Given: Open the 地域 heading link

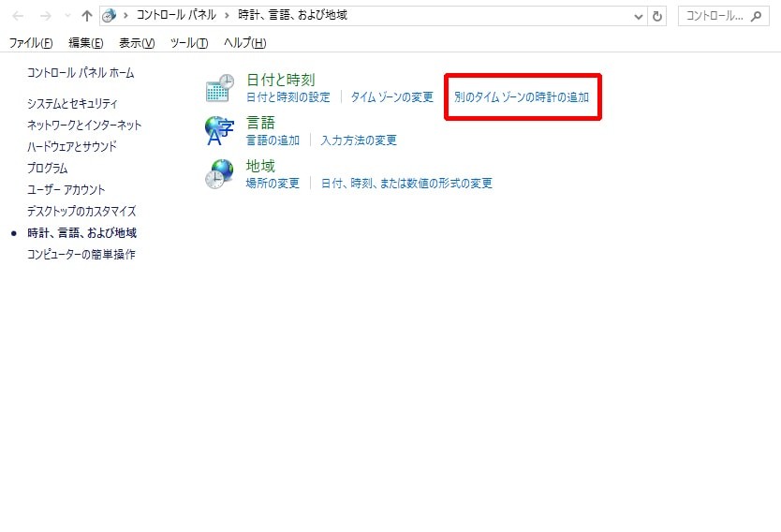Looking at the screenshot, I should pyautogui.click(x=260, y=166).
